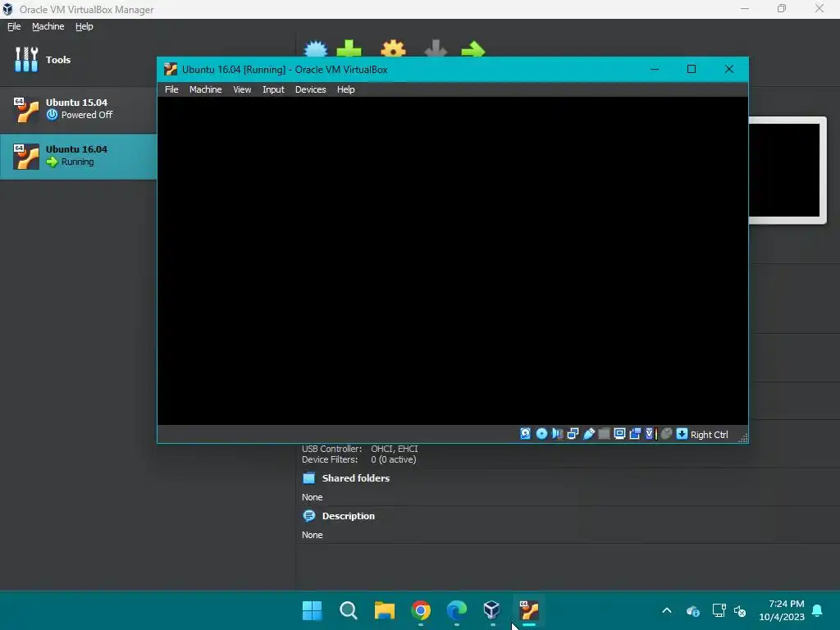The width and height of the screenshot is (840, 630).
Task: Click network adapters status icon
Action: coord(573,434)
